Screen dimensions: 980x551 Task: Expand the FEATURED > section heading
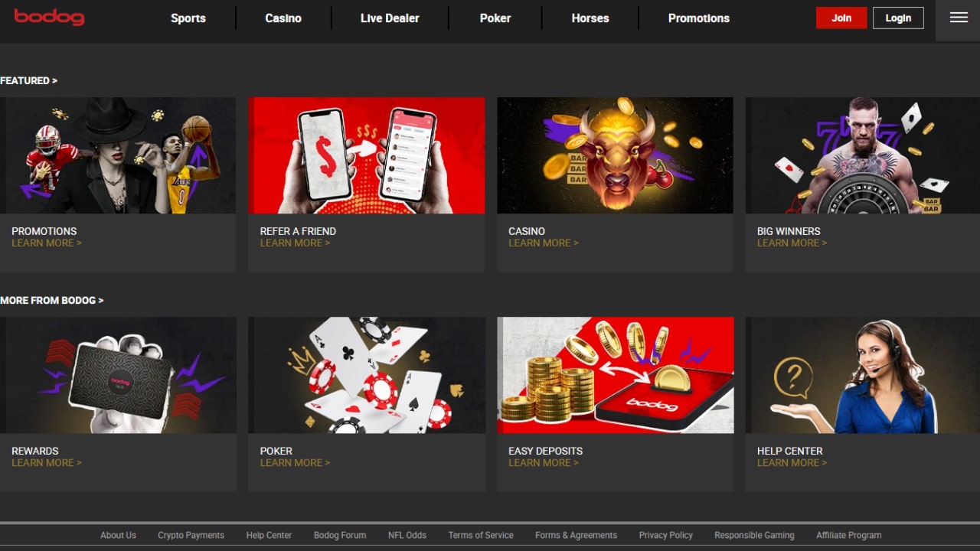click(29, 80)
